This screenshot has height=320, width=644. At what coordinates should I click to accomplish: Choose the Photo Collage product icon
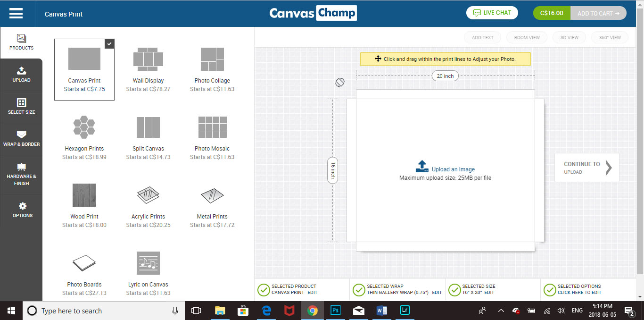click(x=212, y=59)
